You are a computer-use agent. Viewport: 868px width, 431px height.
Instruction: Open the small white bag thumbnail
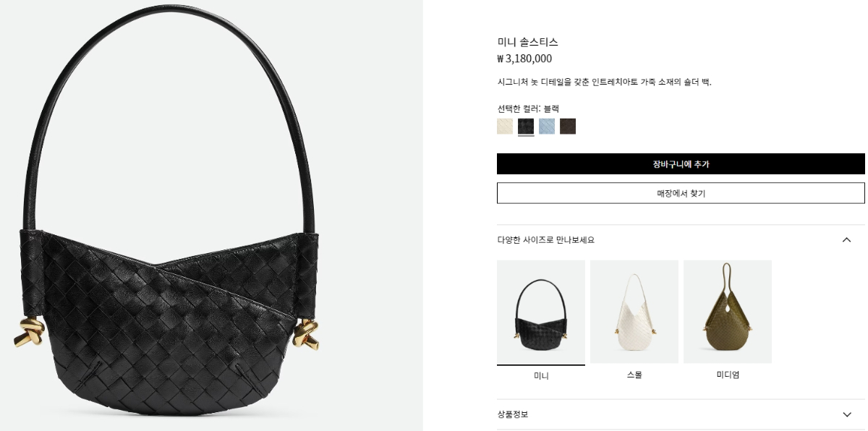click(x=634, y=312)
